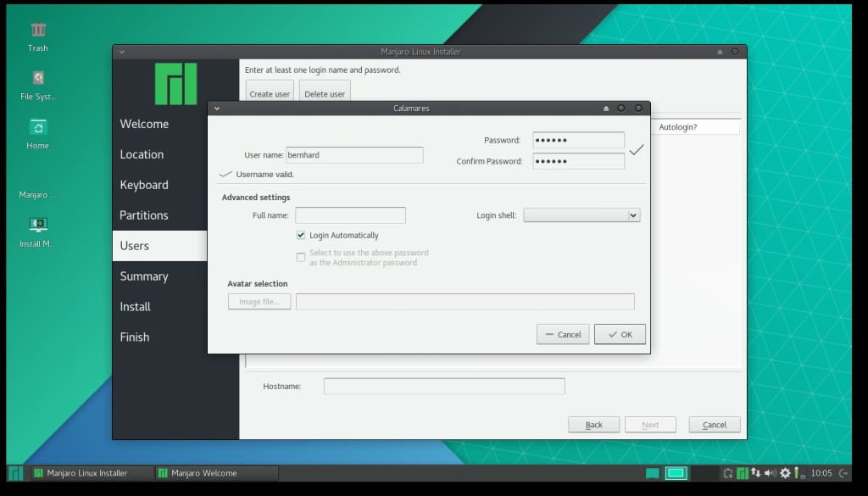The image size is (868, 496).
Task: Click the green Manjaro tray icon
Action: tap(743, 473)
